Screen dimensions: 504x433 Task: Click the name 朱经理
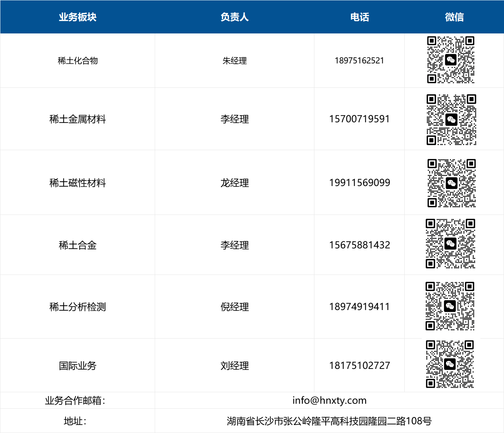coord(235,61)
